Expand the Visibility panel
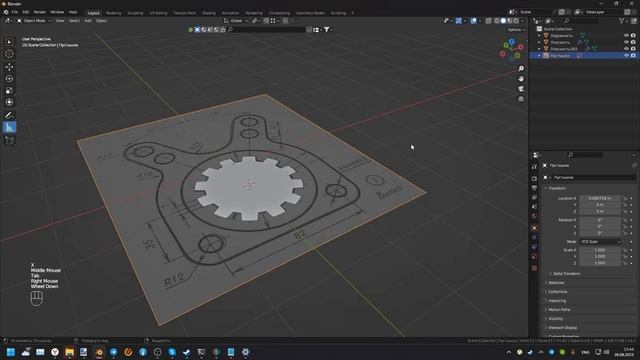 pos(555,318)
